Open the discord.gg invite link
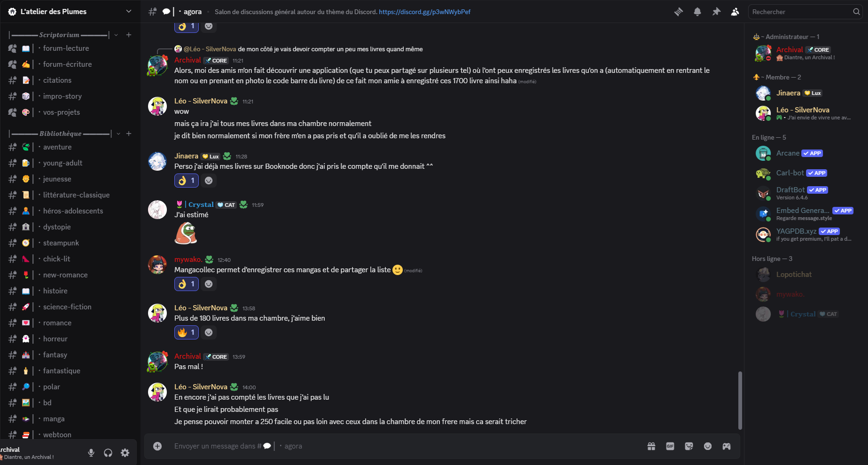 click(x=424, y=12)
